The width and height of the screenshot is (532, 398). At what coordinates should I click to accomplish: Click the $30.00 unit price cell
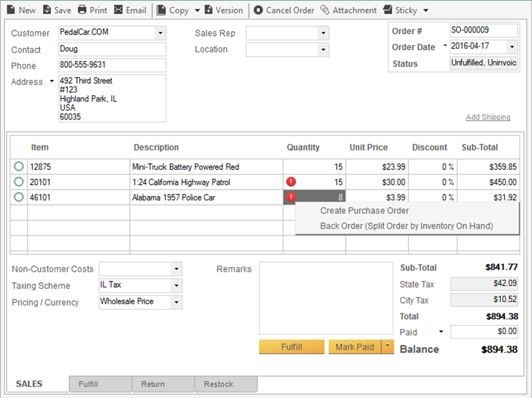377,182
